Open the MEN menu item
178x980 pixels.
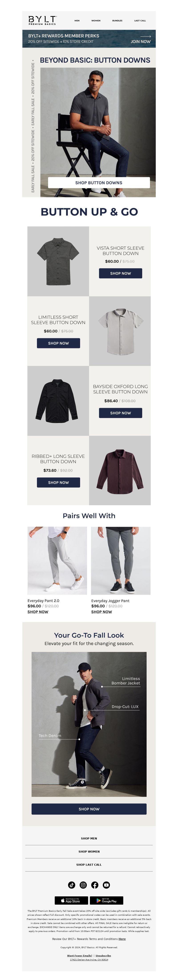[x=77, y=20]
